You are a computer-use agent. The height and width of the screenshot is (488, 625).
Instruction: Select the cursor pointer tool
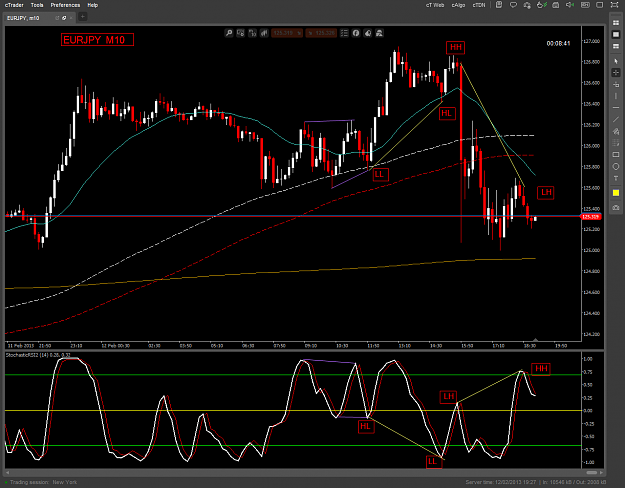pos(616,61)
